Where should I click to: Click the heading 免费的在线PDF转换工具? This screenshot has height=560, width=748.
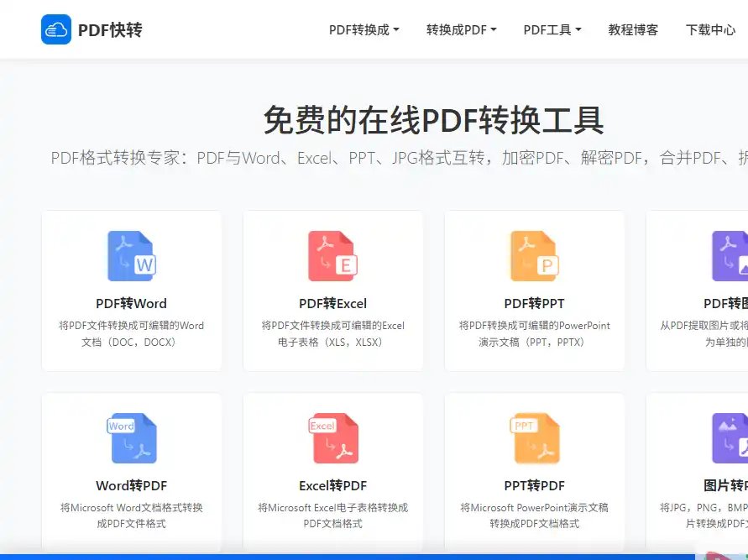pos(434,120)
